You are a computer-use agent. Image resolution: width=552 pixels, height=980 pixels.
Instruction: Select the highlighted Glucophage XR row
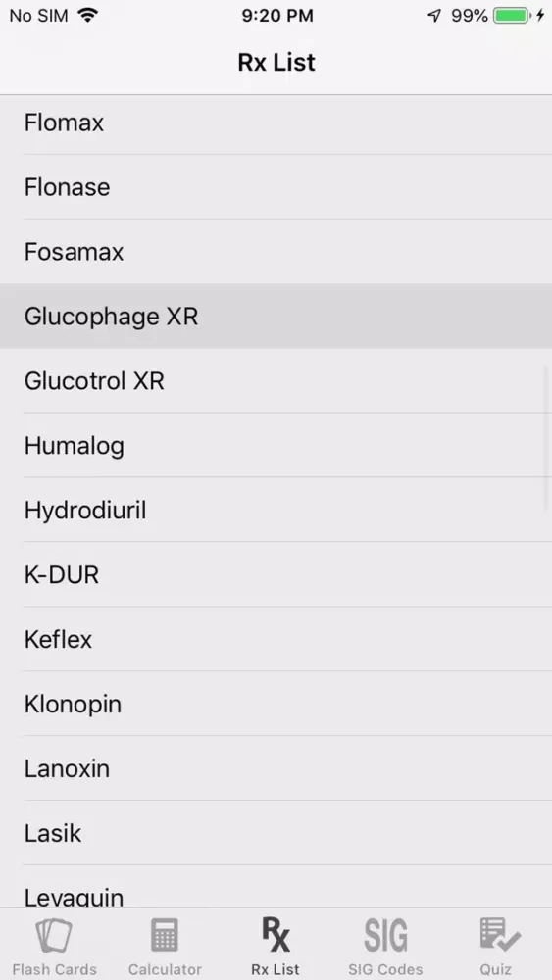pyautogui.click(x=276, y=316)
